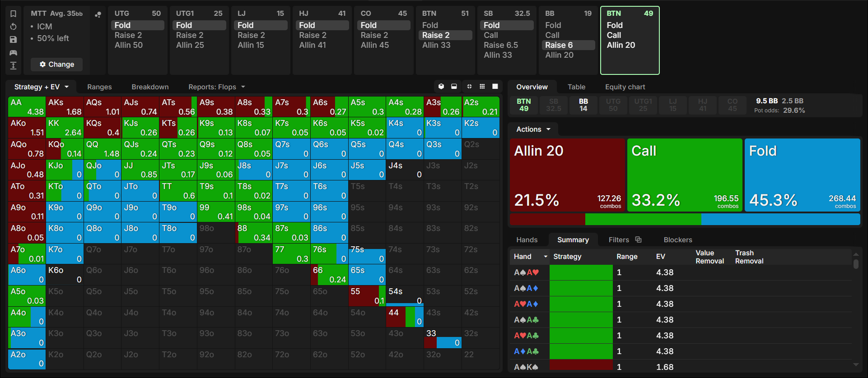Select the Table tab beside Overview

coord(576,87)
